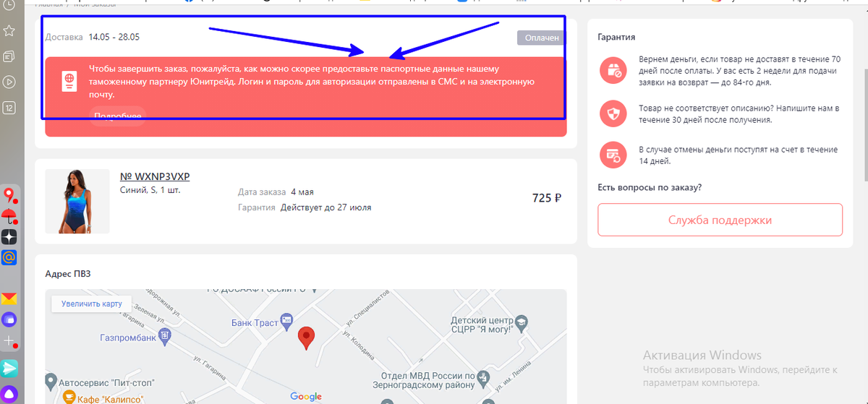Click the Детский центр СЦРР map marker
Viewport: 868px width, 404px height.
point(520,322)
